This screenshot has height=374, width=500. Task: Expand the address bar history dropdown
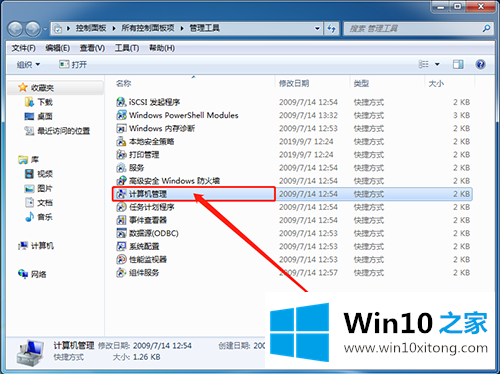[318, 29]
